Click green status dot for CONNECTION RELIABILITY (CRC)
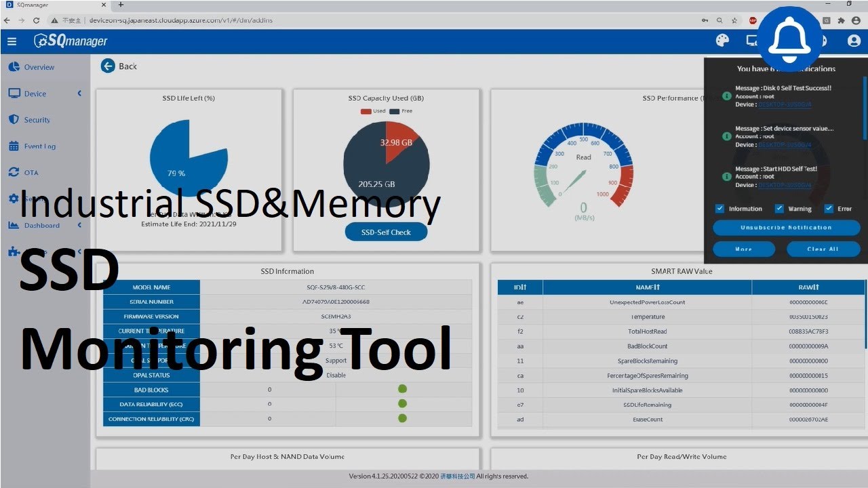Screen dimensions: 868x488 pyautogui.click(x=402, y=418)
